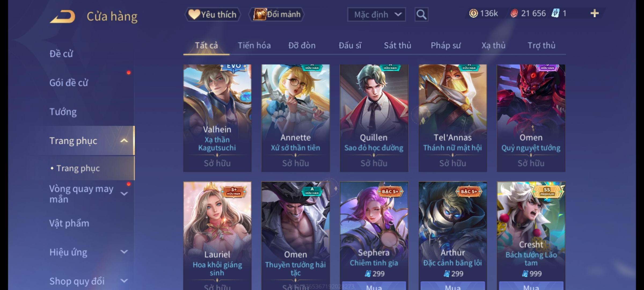This screenshot has width=644, height=290.
Task: Collapse the Trang phục sidebar section
Action: [x=124, y=141]
